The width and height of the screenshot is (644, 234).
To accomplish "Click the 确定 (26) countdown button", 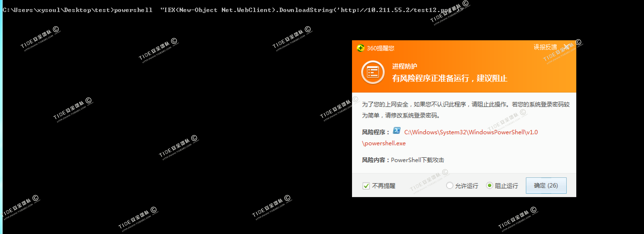I will pos(546,185).
